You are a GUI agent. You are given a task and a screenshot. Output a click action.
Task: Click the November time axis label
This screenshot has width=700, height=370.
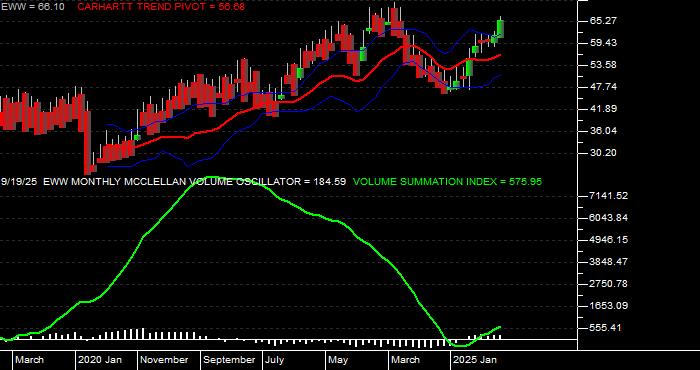[164, 360]
